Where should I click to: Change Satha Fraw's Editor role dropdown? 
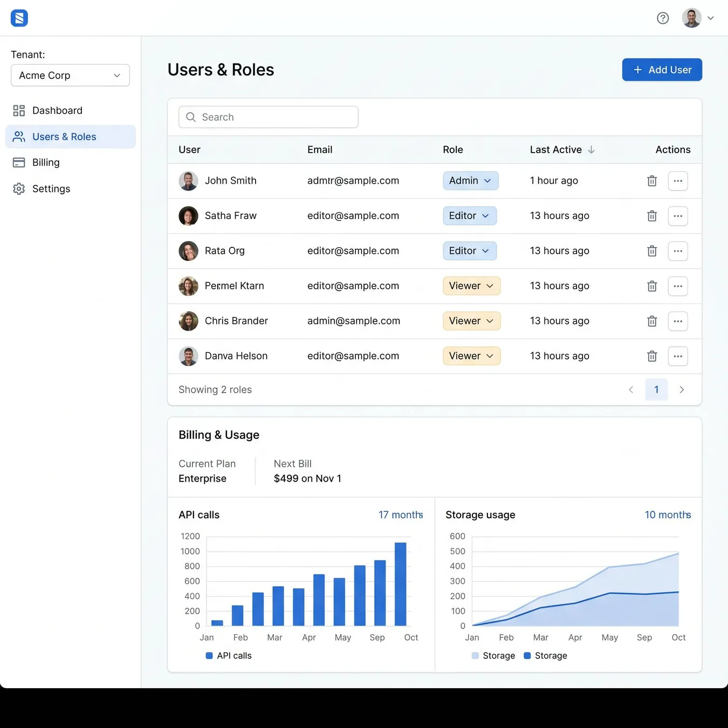[470, 216]
